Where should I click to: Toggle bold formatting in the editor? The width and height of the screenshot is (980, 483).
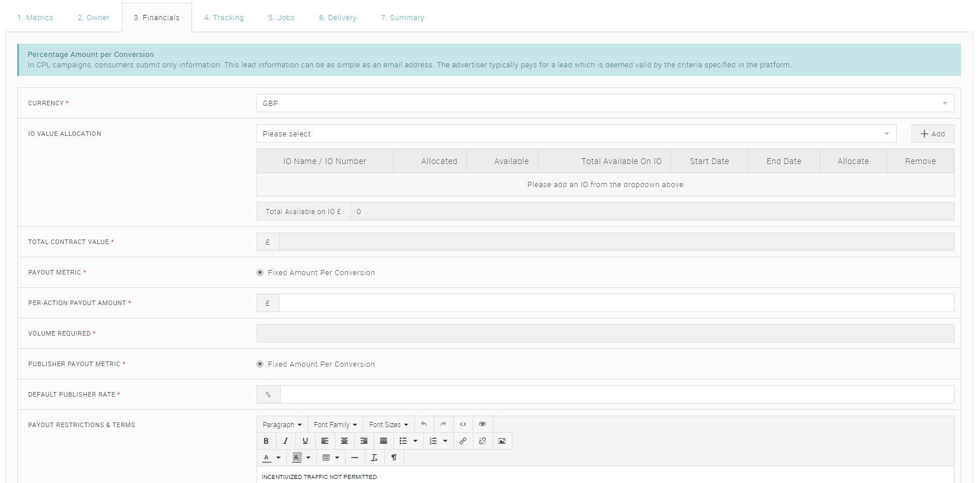266,441
